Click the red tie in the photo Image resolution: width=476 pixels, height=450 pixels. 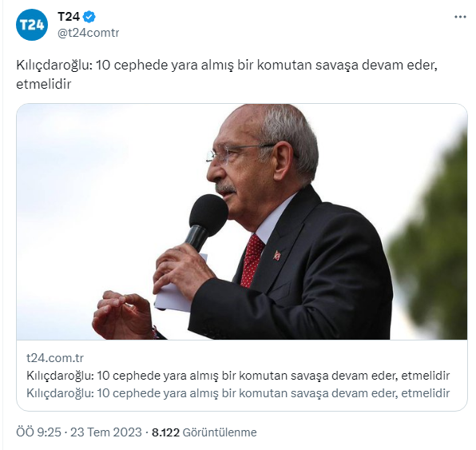[x=252, y=261]
